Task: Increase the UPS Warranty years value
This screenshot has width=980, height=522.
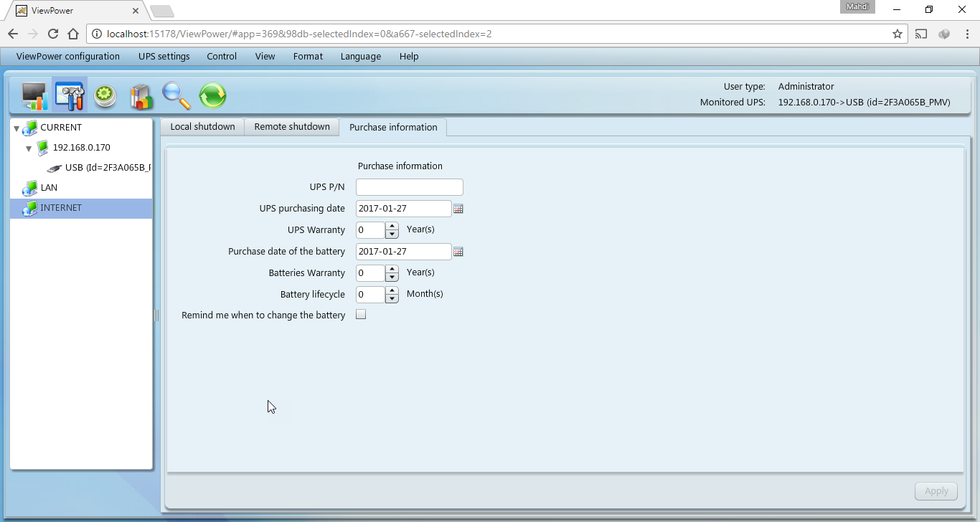Action: coord(392,227)
